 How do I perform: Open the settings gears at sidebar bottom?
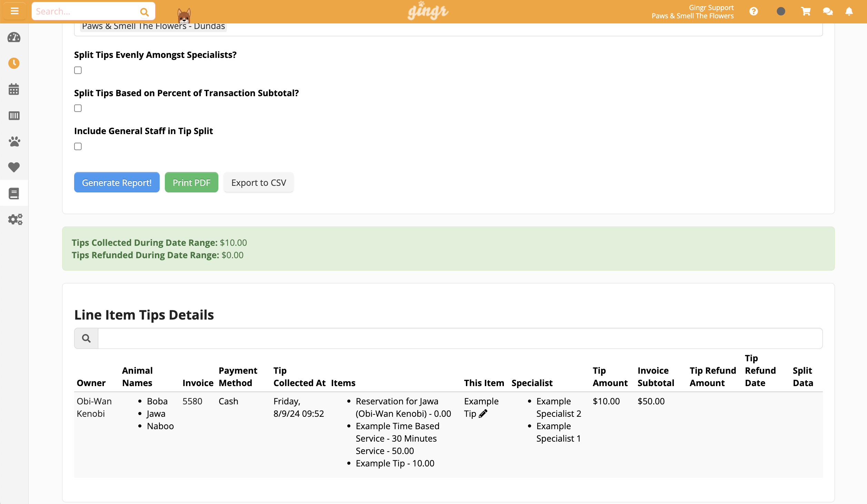(14, 219)
